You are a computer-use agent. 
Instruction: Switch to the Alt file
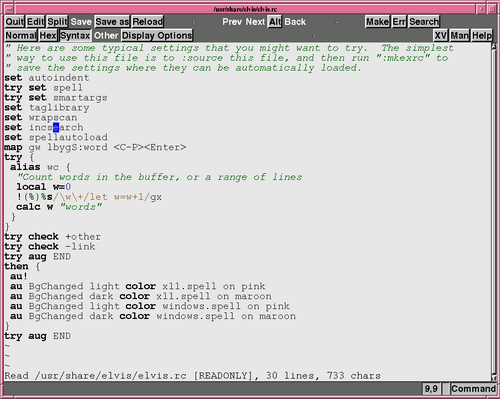[x=275, y=22]
